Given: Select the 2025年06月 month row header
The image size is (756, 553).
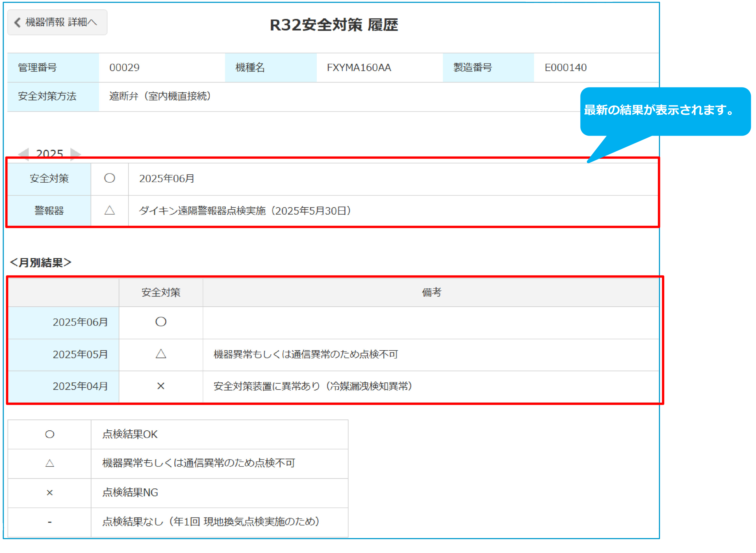Looking at the screenshot, I should (80, 322).
